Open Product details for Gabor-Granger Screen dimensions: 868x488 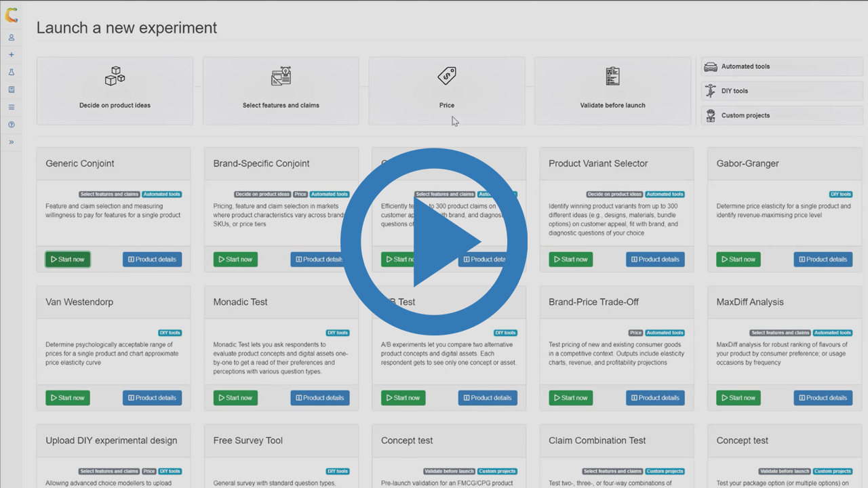[x=823, y=260]
